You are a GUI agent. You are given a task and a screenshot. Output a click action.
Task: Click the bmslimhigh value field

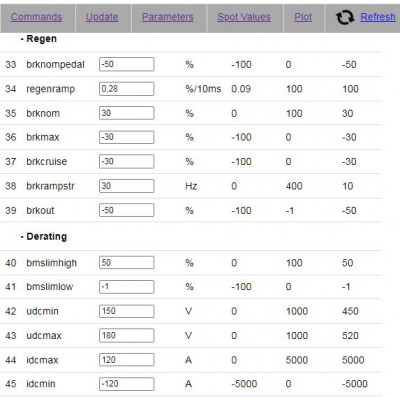pyautogui.click(x=127, y=263)
